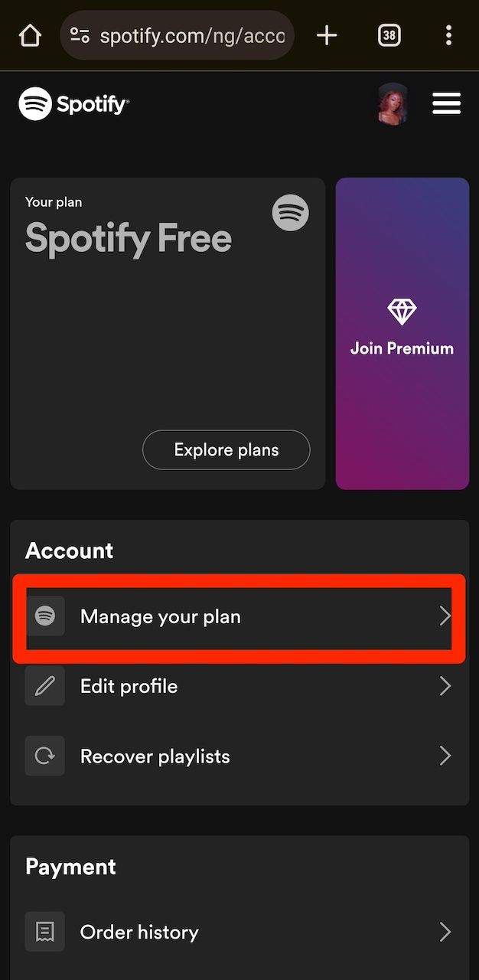Expand the Edit profile row chevron
The width and height of the screenshot is (479, 980).
click(x=445, y=686)
